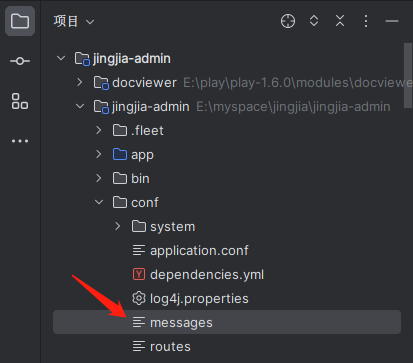
Task: Expand the system folder under conf
Action: pos(118,226)
